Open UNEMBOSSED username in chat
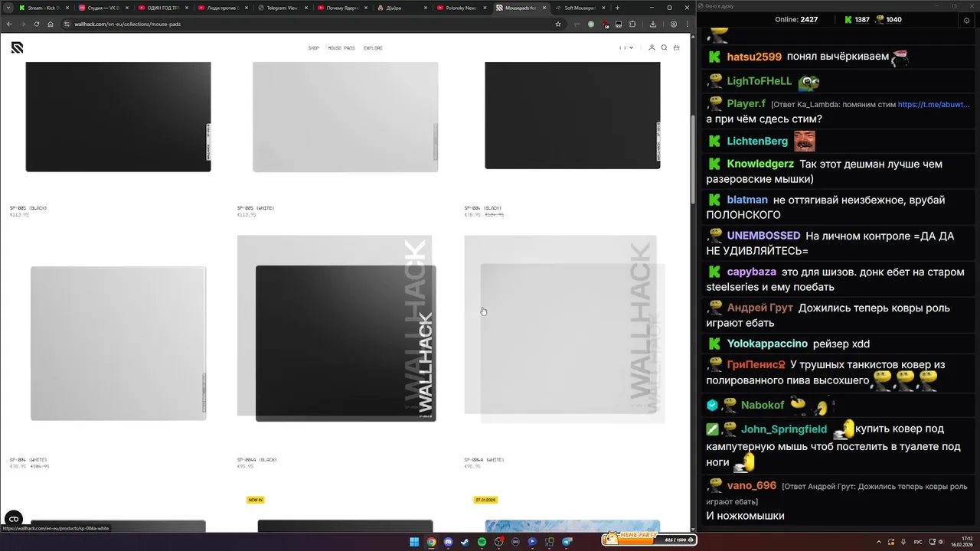980x551 pixels. click(x=763, y=236)
